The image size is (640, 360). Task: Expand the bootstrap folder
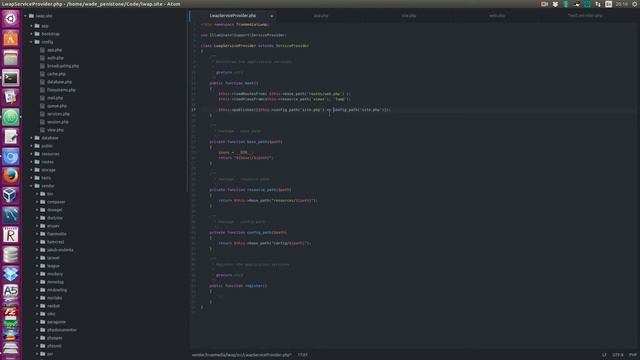tap(31, 34)
